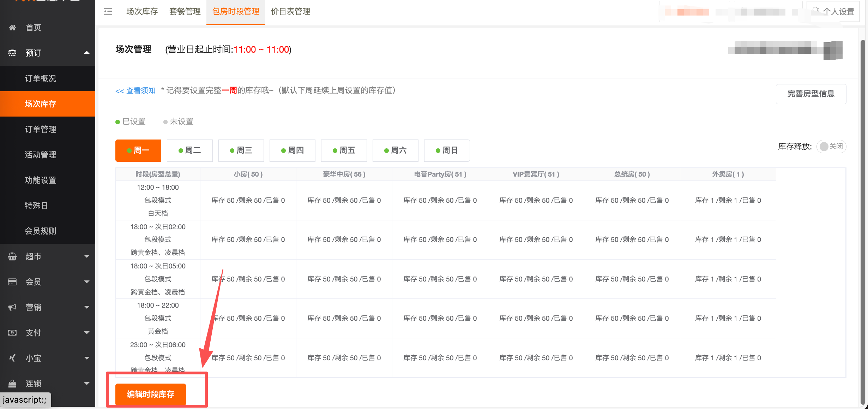Open the 价目表管理 tab
Image resolution: width=868 pixels, height=409 pixels.
290,12
